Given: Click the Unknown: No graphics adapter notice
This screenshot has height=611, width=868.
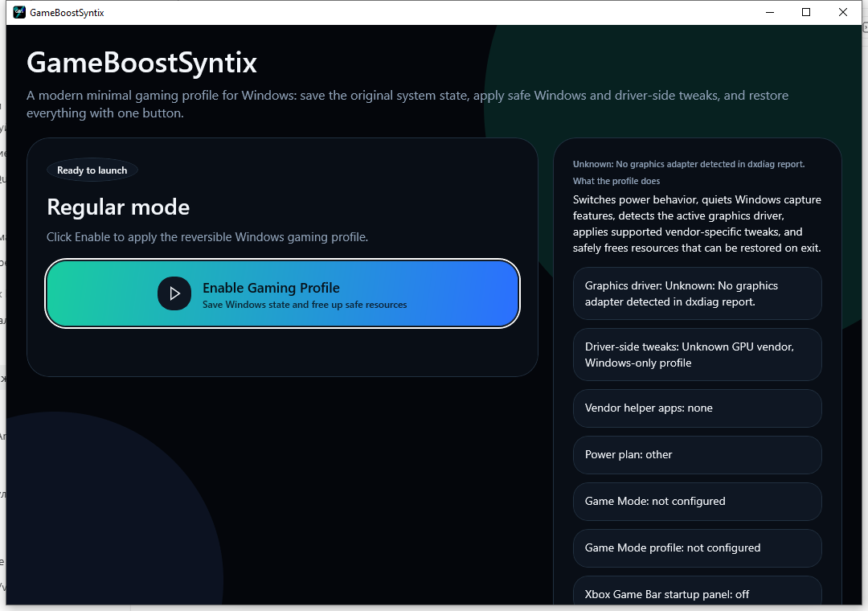Looking at the screenshot, I should click(689, 164).
